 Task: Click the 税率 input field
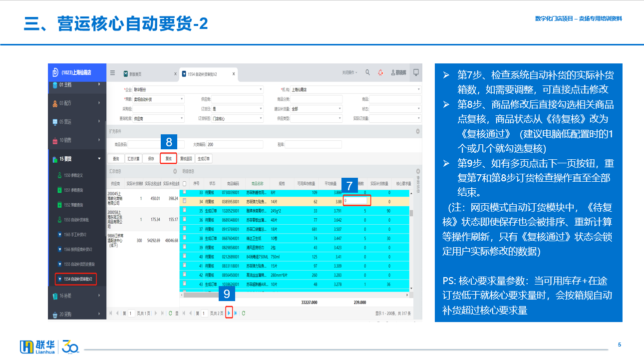click(314, 144)
